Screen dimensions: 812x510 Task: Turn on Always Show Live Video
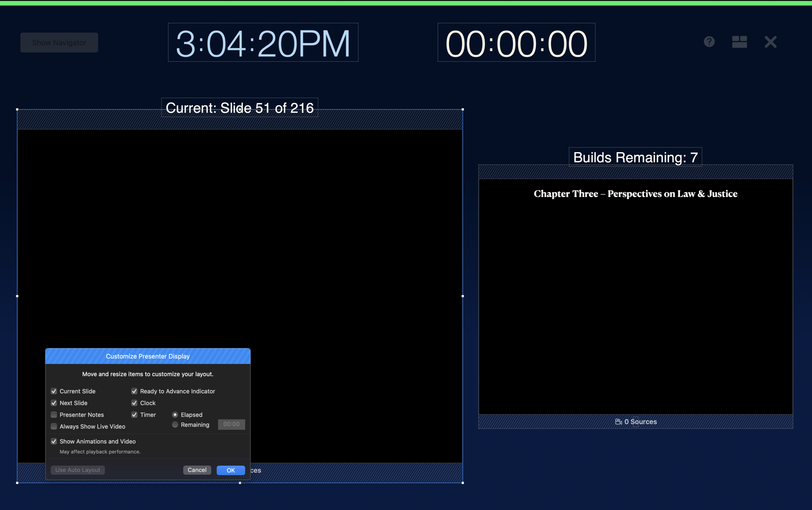54,426
